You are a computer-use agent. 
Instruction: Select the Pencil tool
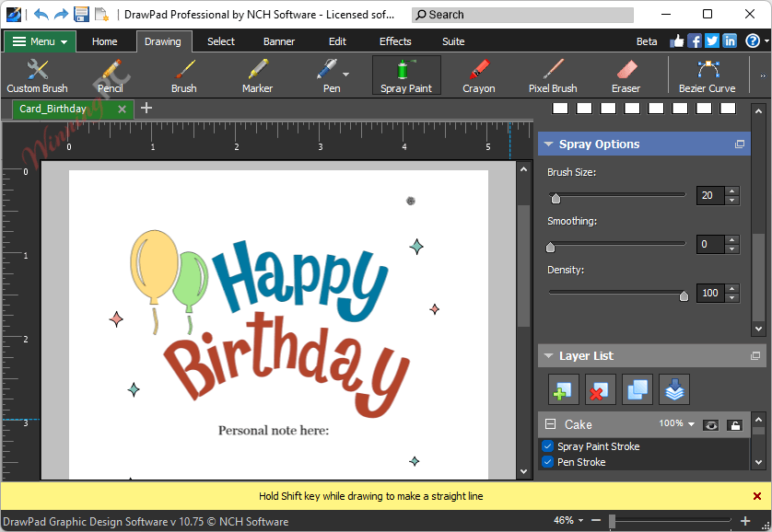tap(110, 74)
